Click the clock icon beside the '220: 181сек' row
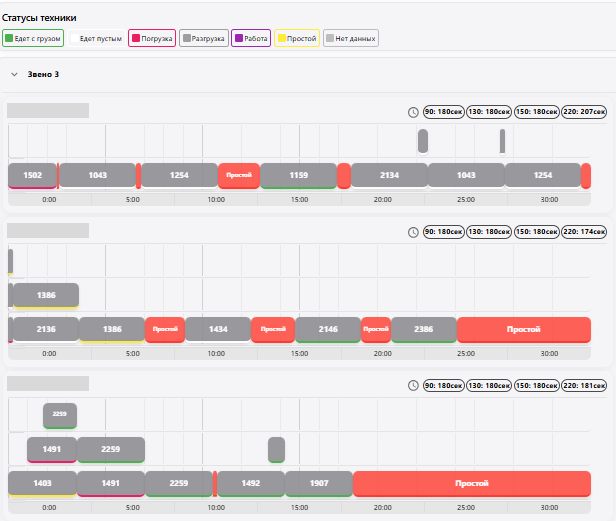 tap(413, 385)
